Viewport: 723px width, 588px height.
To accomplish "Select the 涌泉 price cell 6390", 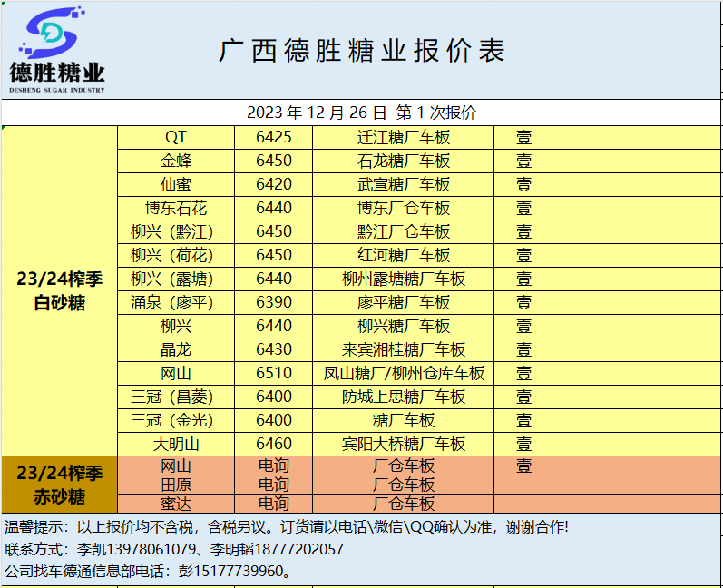I will [x=274, y=303].
